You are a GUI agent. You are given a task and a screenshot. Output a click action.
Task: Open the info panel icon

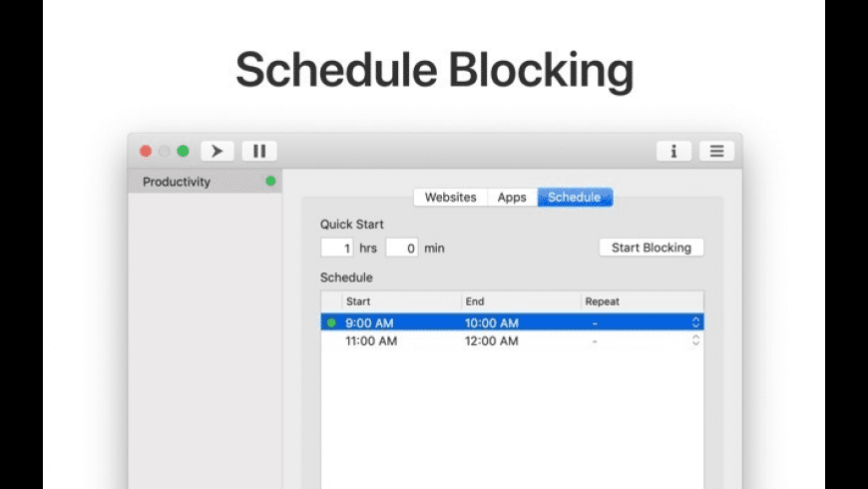tap(673, 152)
